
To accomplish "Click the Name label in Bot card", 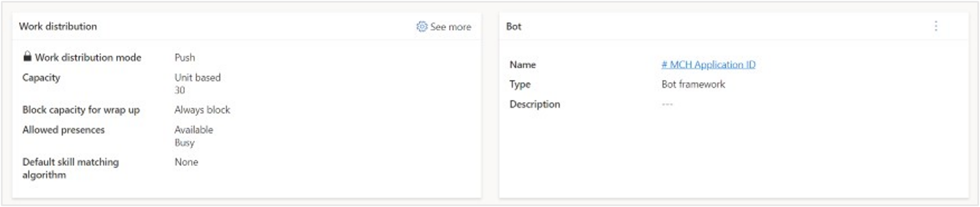I will pos(523,65).
